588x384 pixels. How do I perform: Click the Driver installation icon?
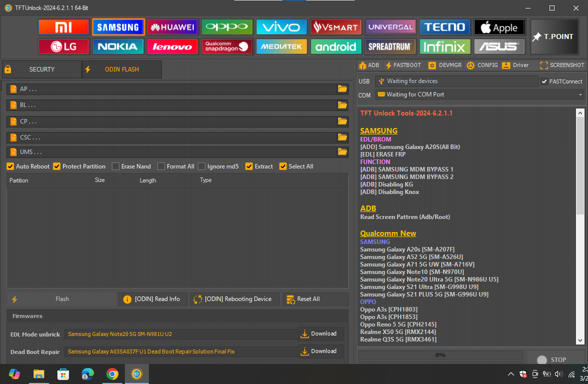515,65
